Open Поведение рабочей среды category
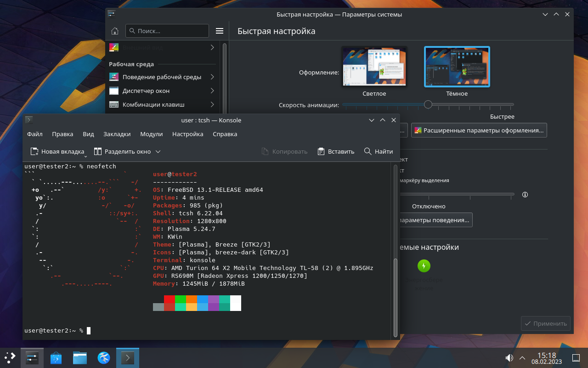The height and width of the screenshot is (368, 588). [x=162, y=77]
